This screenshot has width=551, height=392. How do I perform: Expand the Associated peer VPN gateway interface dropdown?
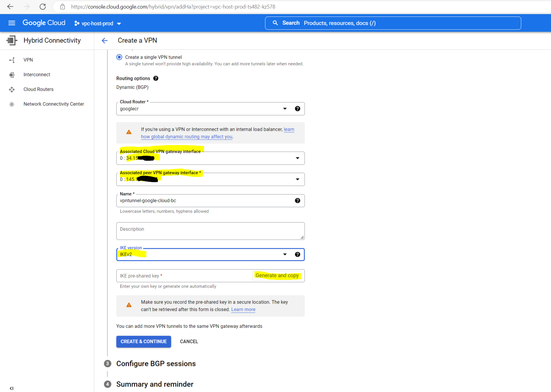pos(297,179)
